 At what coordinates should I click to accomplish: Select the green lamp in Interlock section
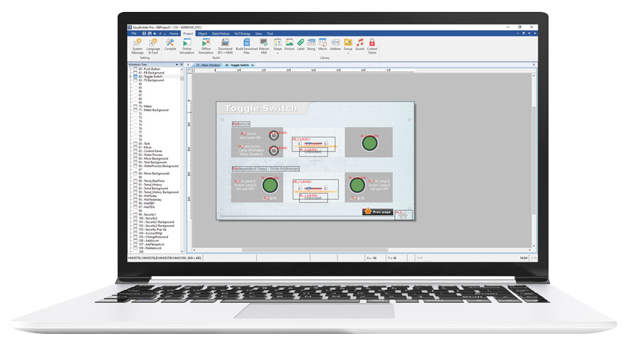(x=369, y=143)
